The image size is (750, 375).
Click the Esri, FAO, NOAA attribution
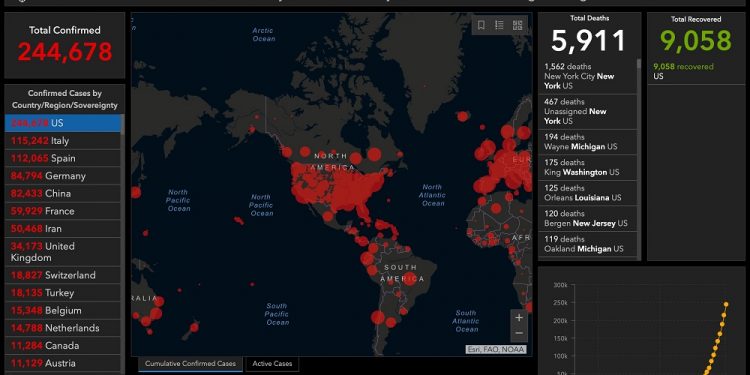(x=496, y=350)
